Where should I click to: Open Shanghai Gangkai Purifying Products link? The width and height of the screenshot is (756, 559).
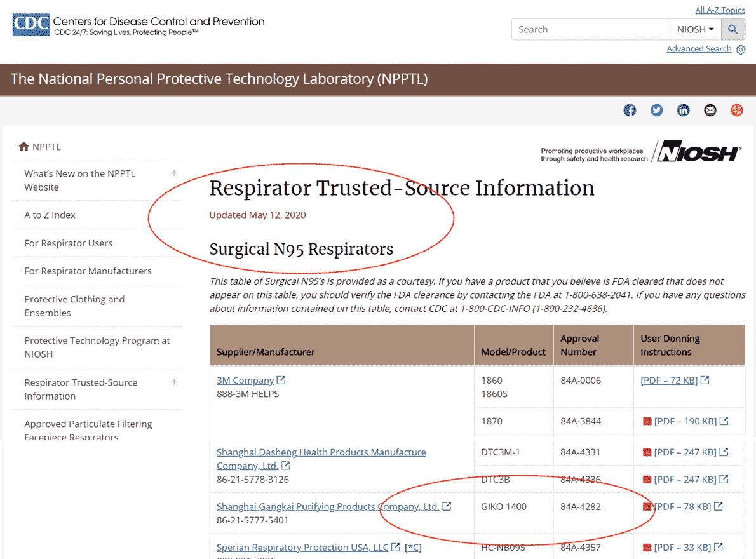[x=328, y=506]
